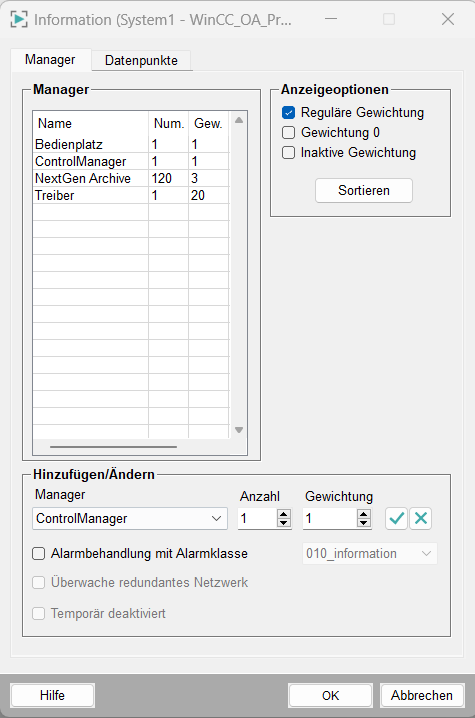Click the Sortieren button

click(x=364, y=190)
